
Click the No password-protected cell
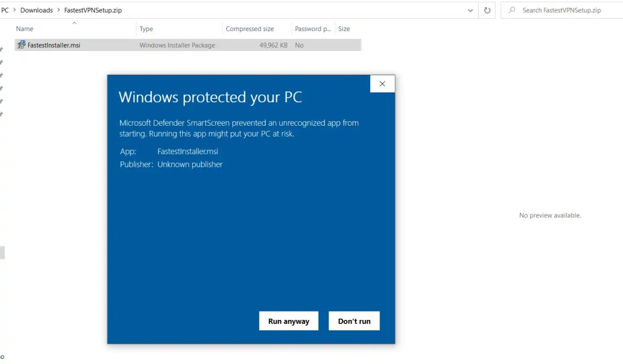299,45
